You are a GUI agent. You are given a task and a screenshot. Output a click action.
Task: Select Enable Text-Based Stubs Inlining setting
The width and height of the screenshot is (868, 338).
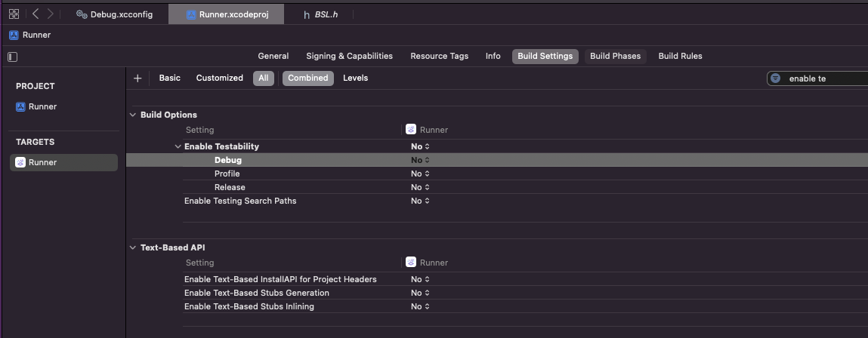click(249, 306)
